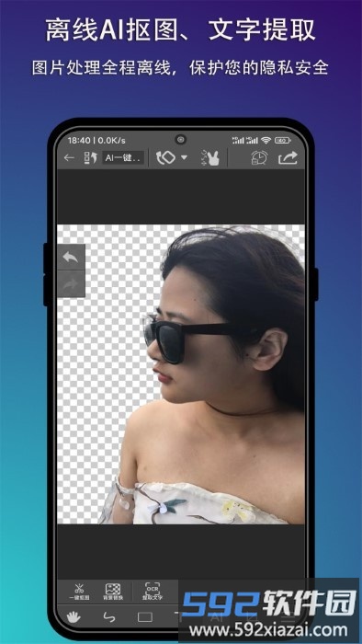
Task: Select the 一键抠图 scissors tool
Action: coord(79,592)
